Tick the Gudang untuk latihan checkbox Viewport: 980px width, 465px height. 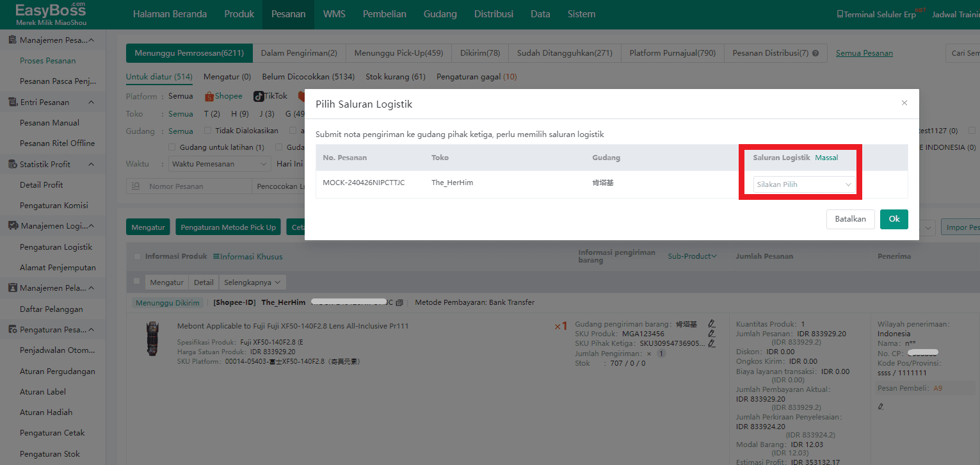172,147
